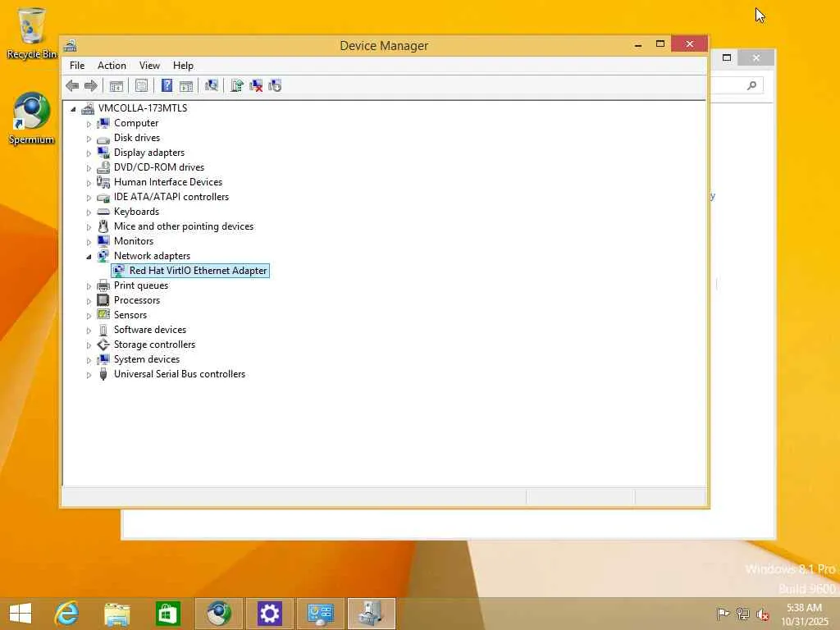Click the muted volume tray icon
This screenshot has width=840, height=630.
pos(762,614)
